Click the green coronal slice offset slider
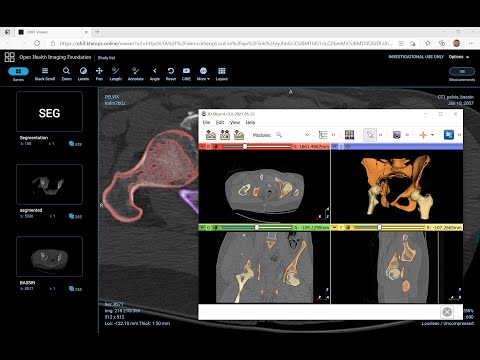 click(257, 227)
